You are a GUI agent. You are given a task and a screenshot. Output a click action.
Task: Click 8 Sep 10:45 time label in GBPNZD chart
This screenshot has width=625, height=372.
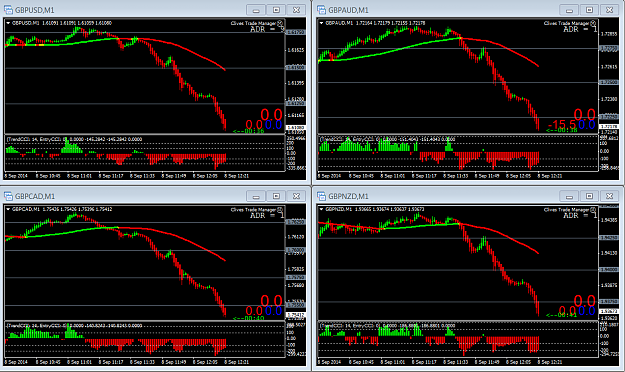point(362,362)
